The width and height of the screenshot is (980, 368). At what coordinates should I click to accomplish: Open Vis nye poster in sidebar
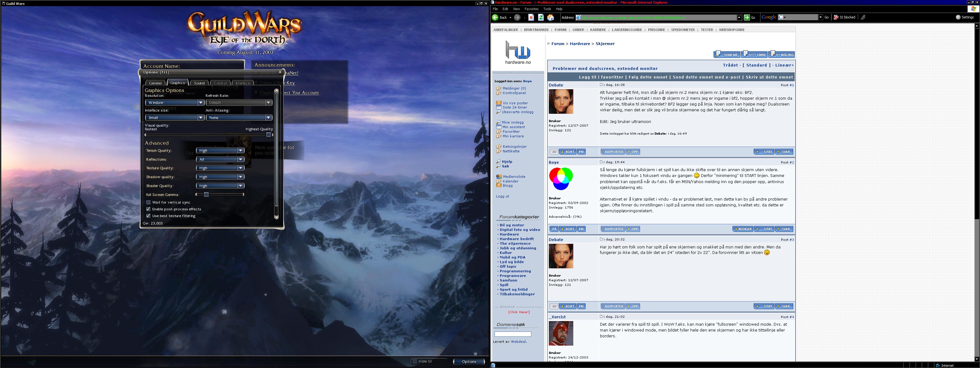click(x=515, y=103)
